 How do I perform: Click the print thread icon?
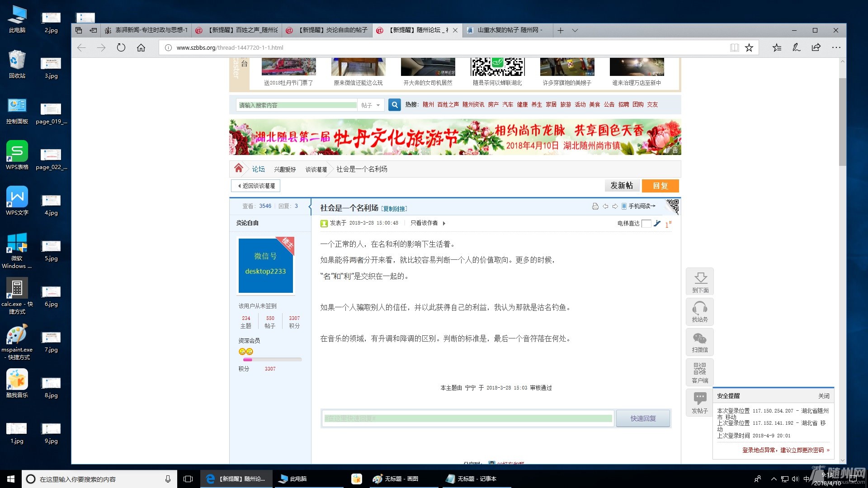pos(595,206)
